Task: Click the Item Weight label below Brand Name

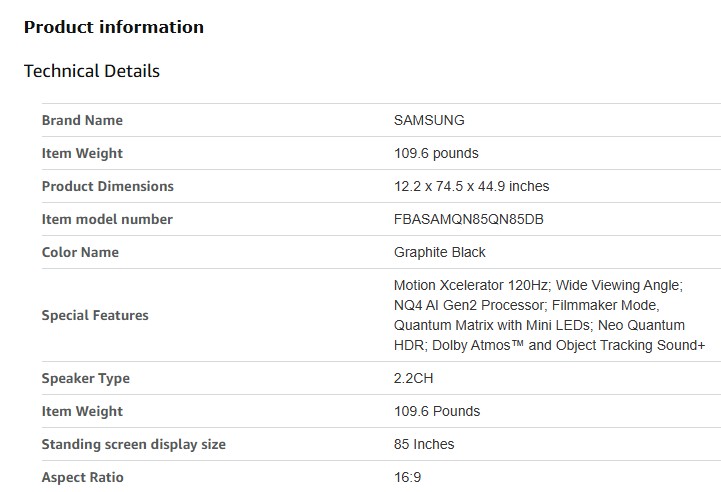Action: 82,153
